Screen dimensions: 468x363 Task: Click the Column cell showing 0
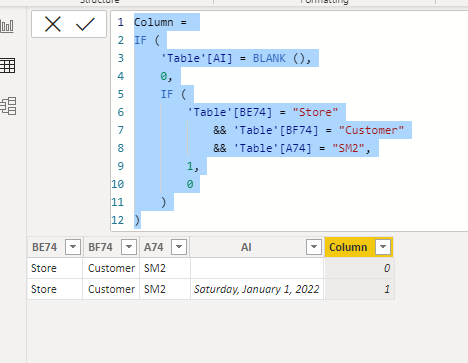359,268
